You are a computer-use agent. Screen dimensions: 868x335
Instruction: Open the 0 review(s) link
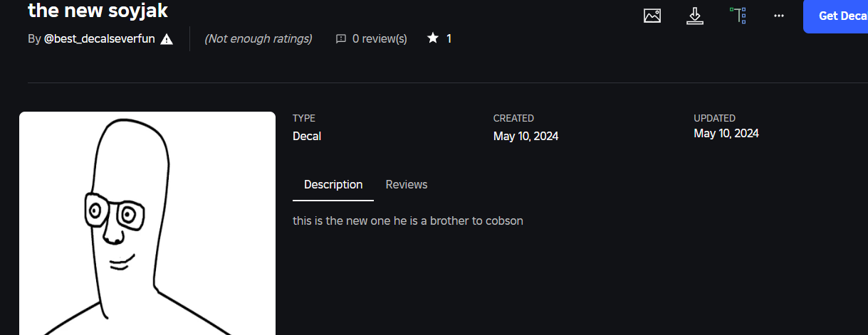[380, 39]
